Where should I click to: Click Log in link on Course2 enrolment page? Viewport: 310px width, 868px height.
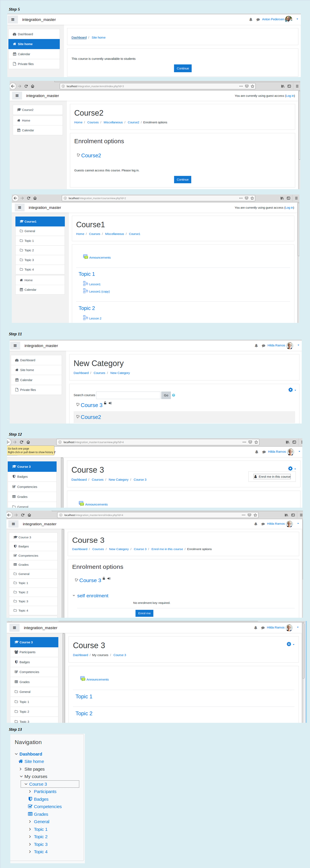pos(290,96)
